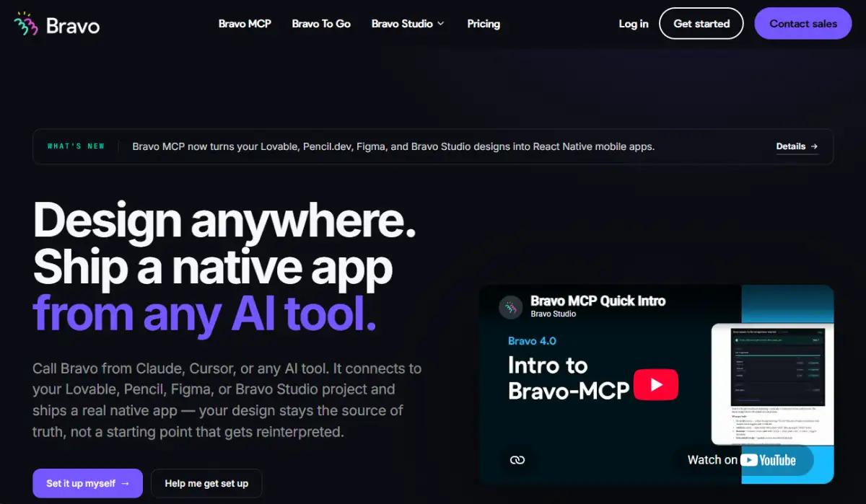The width and height of the screenshot is (866, 504).
Task: Click the Bravo Studio channel avatar on video
Action: (511, 308)
